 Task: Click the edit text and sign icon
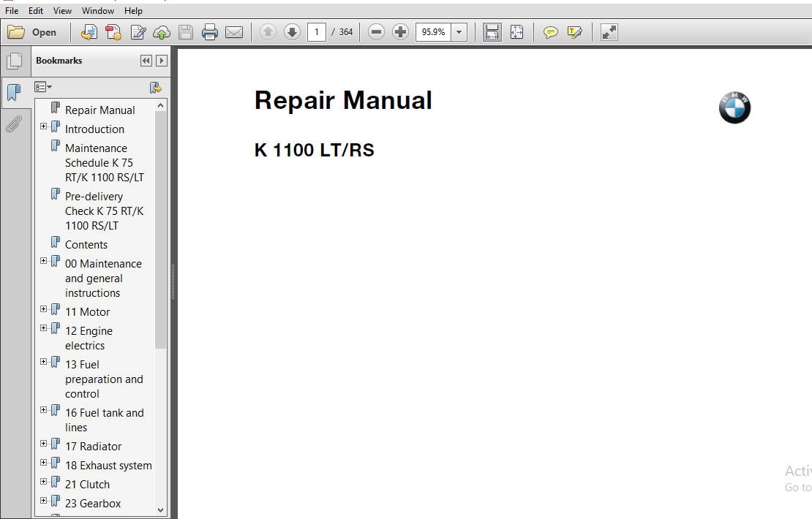(x=138, y=33)
